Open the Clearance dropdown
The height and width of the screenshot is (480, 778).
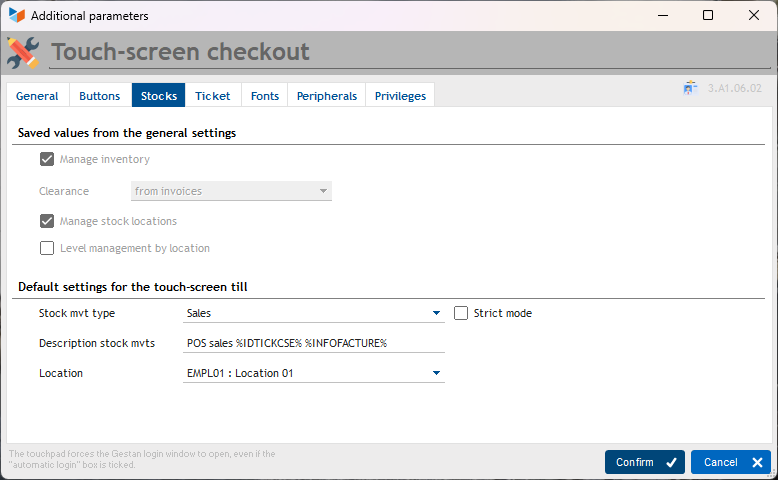pyautogui.click(x=323, y=191)
